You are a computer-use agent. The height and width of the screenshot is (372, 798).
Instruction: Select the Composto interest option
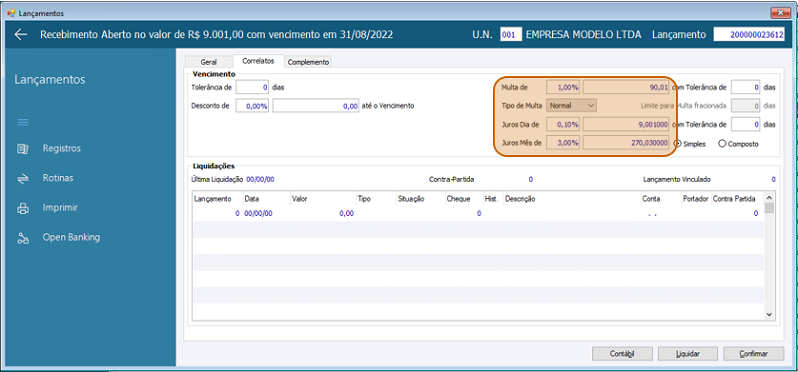click(722, 144)
